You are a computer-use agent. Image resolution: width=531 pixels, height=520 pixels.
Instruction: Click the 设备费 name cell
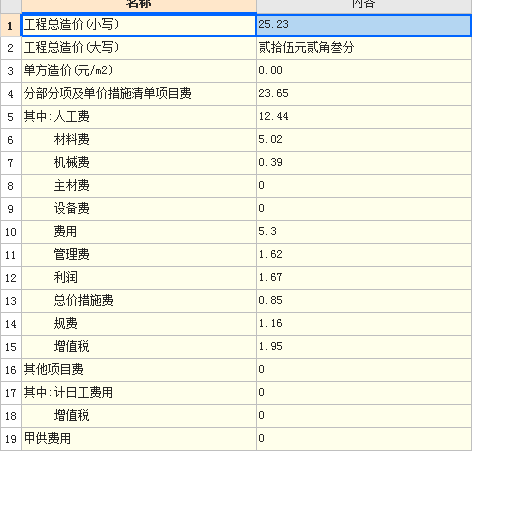click(139, 209)
